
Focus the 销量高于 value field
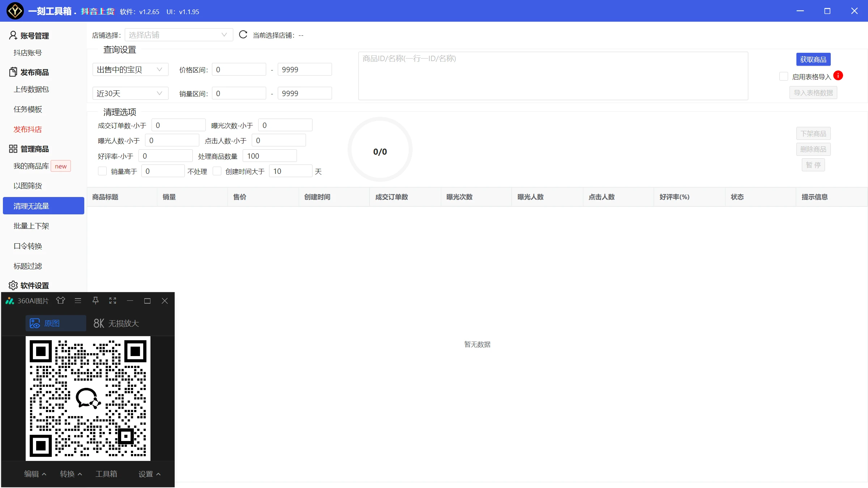(x=163, y=171)
